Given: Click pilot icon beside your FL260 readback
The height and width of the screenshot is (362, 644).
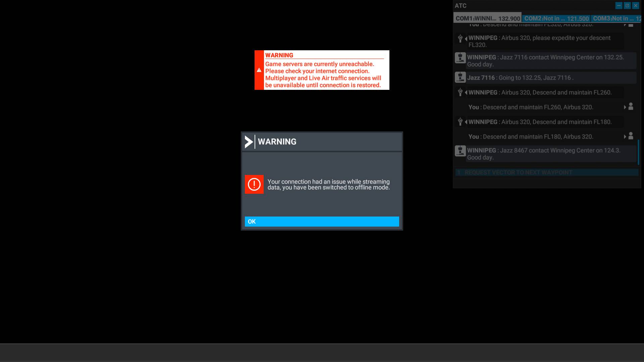Looking at the screenshot, I should [631, 107].
